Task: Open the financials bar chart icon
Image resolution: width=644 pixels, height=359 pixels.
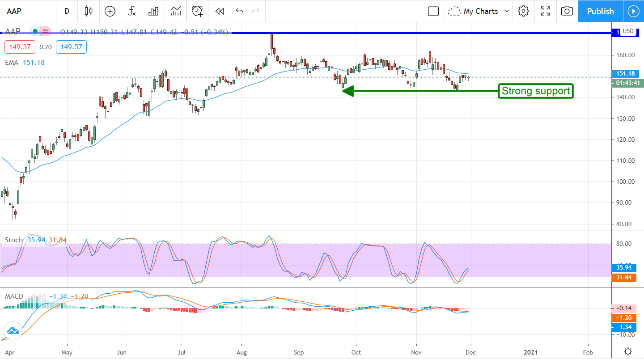Action: point(154,11)
